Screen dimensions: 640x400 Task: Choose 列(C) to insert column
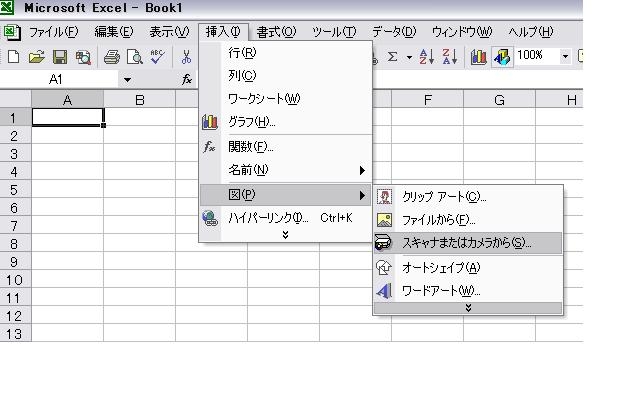pyautogui.click(x=286, y=76)
